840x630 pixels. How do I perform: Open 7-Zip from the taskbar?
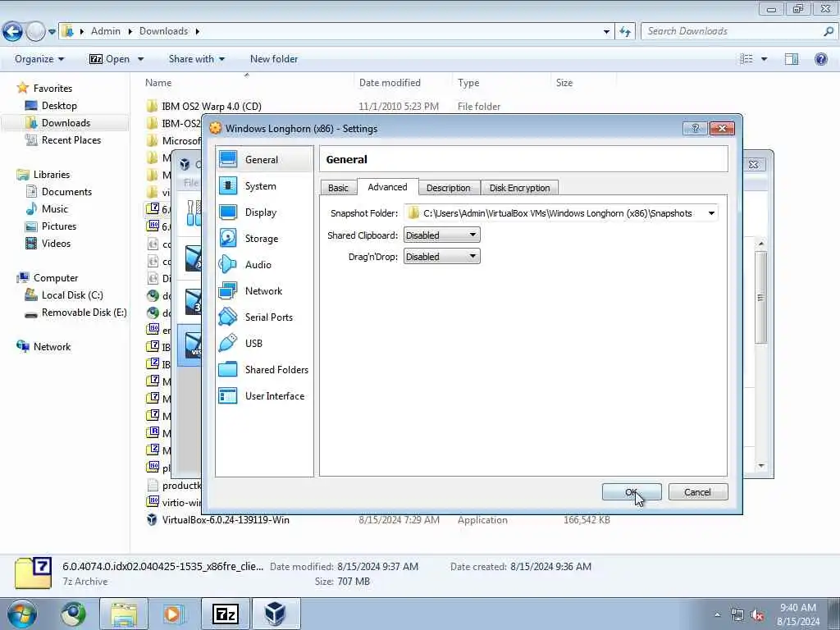pyautogui.click(x=226, y=614)
